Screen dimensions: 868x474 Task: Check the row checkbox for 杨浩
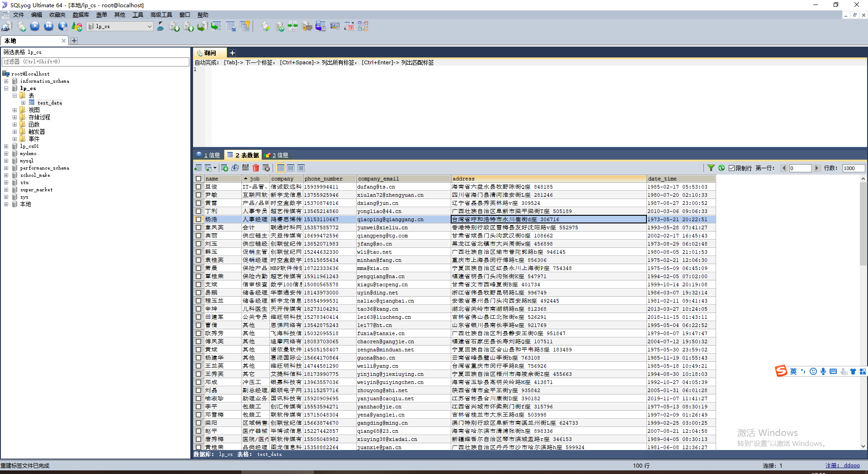coord(198,219)
